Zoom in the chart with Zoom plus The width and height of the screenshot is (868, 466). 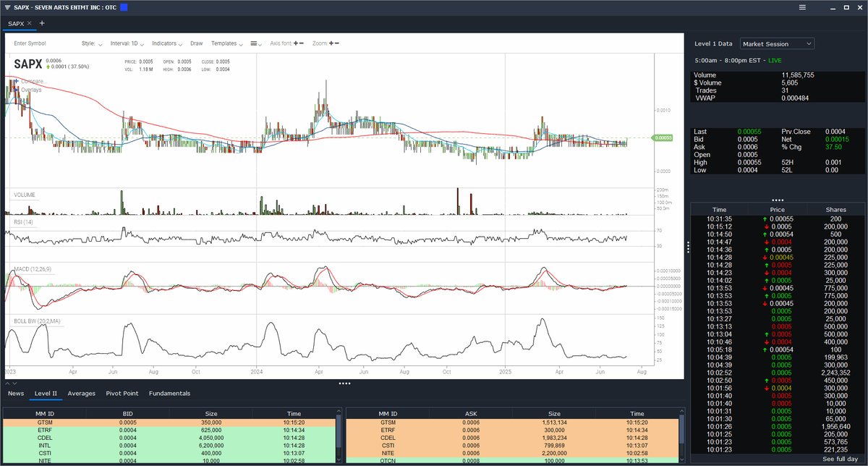coord(332,43)
